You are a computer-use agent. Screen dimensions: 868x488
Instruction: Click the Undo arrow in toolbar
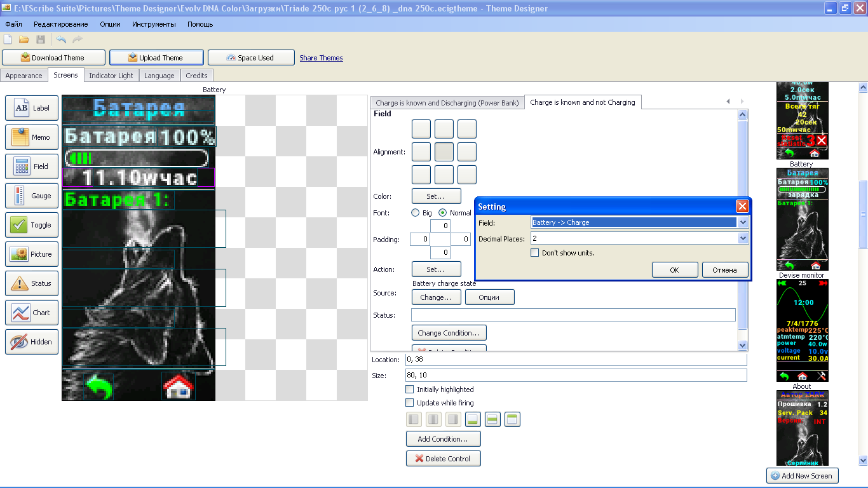61,39
